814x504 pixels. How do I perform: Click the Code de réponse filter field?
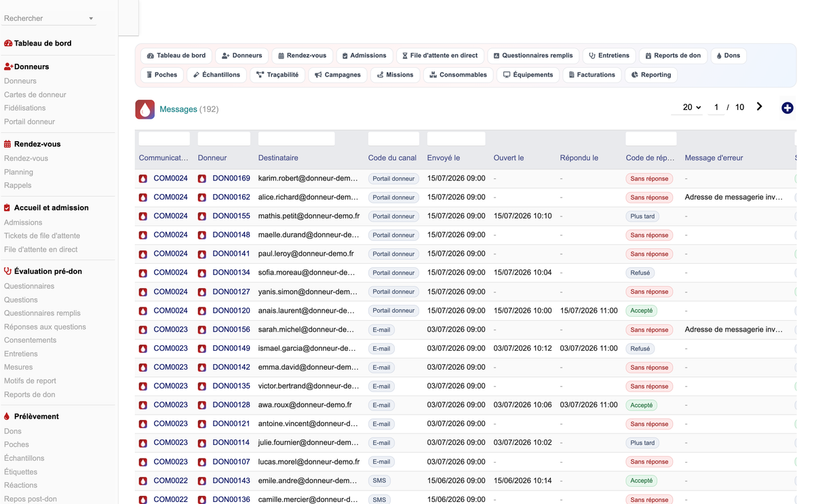click(651, 139)
